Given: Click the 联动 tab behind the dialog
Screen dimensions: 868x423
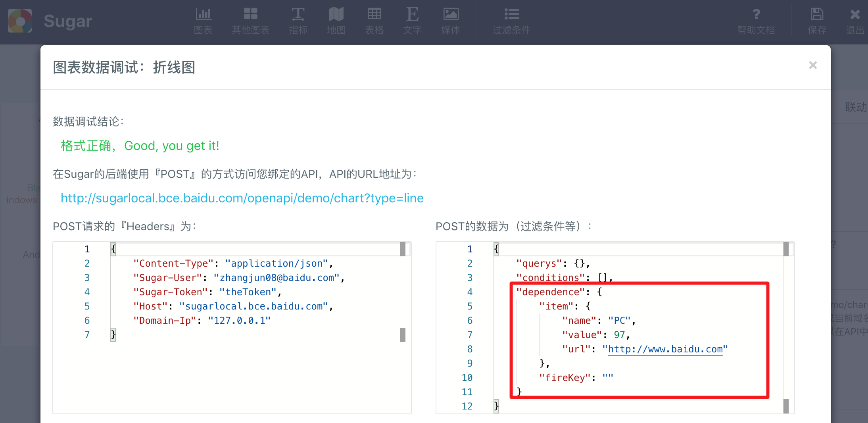Looking at the screenshot, I should click(856, 107).
